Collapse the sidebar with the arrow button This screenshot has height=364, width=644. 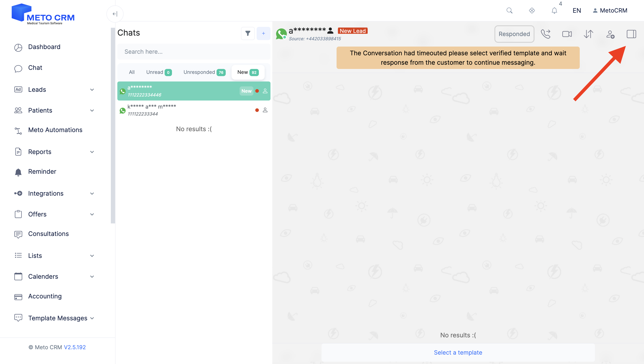pos(115,14)
